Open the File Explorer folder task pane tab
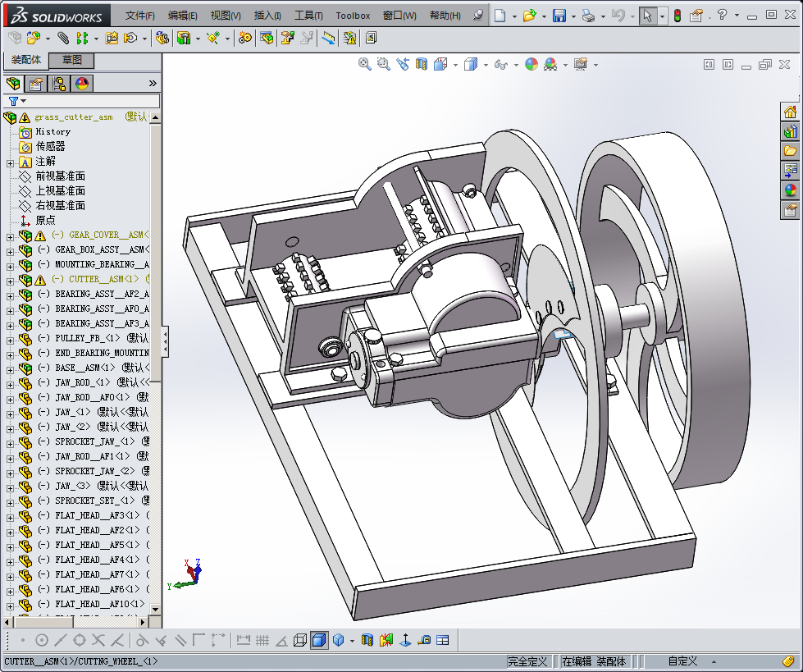Screen dimensions: 803x672 click(790, 151)
